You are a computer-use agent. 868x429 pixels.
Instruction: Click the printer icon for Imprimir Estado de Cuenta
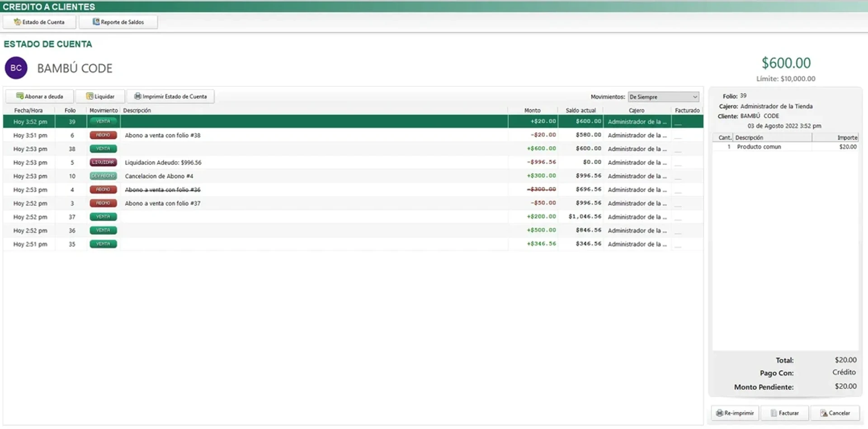[137, 96]
